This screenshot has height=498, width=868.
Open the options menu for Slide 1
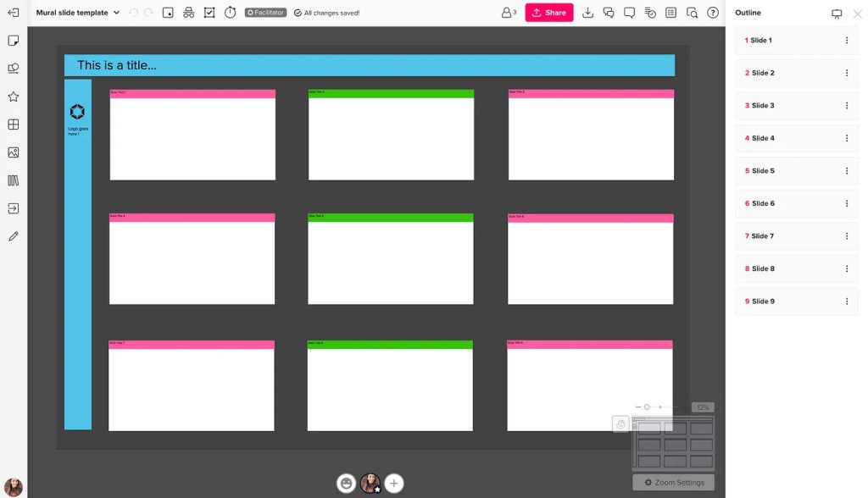pos(846,41)
